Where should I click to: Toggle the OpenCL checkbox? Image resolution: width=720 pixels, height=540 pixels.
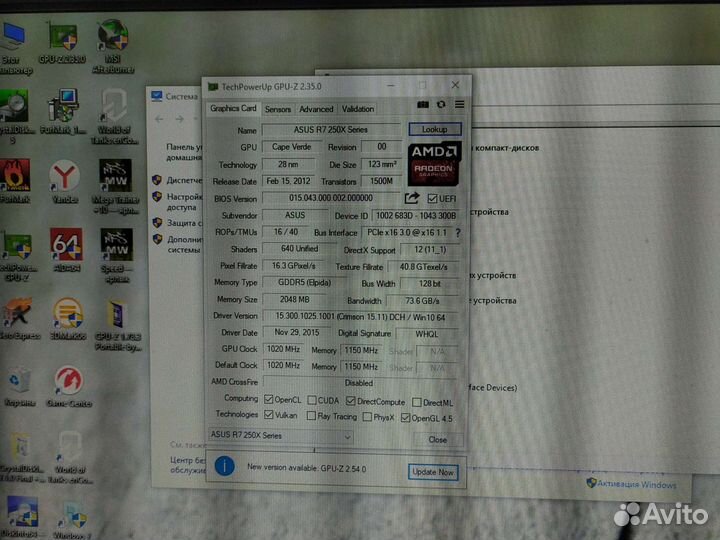click(x=269, y=399)
